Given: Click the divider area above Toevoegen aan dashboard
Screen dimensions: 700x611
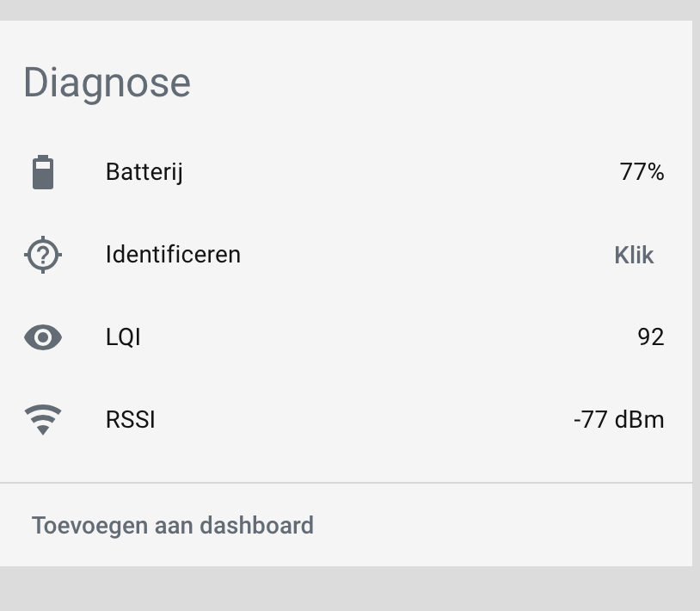Looking at the screenshot, I should click(x=346, y=483).
